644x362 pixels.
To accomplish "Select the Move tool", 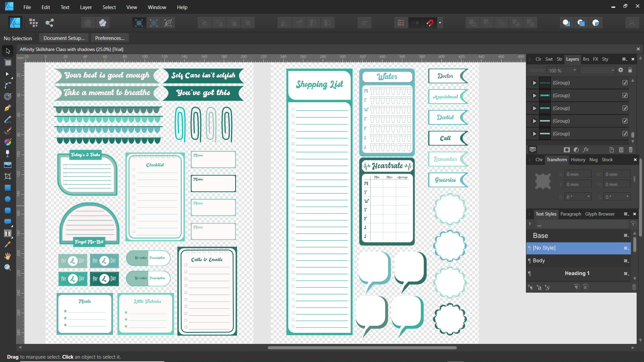I will [8, 51].
